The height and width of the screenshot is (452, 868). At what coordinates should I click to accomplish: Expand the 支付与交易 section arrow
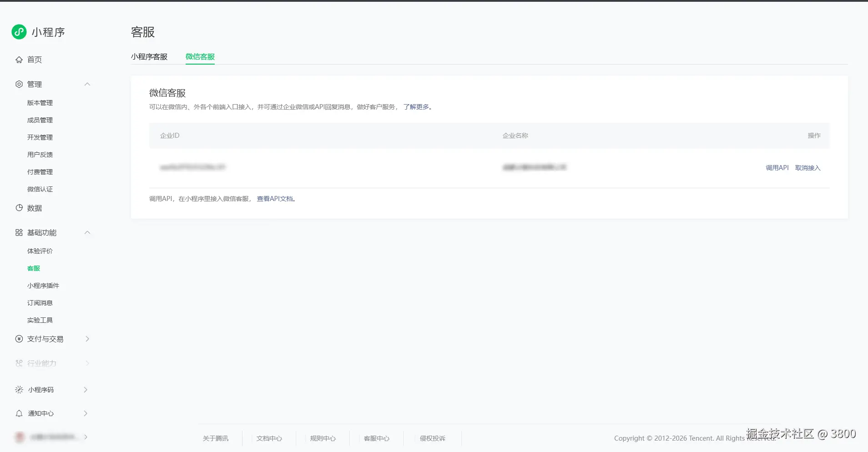pos(87,339)
